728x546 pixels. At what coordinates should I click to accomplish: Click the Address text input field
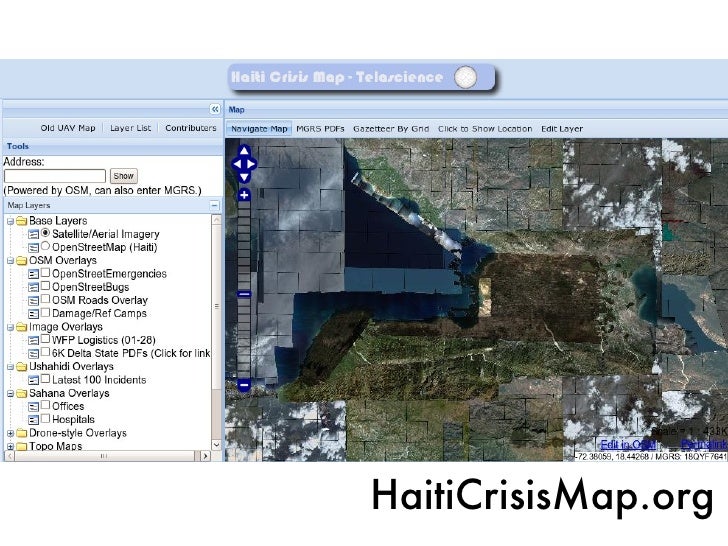pos(55,176)
